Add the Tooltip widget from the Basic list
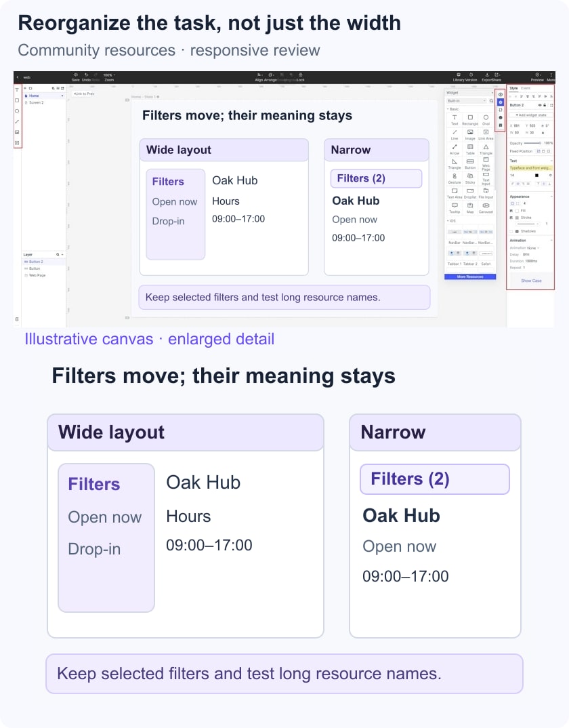 (455, 207)
